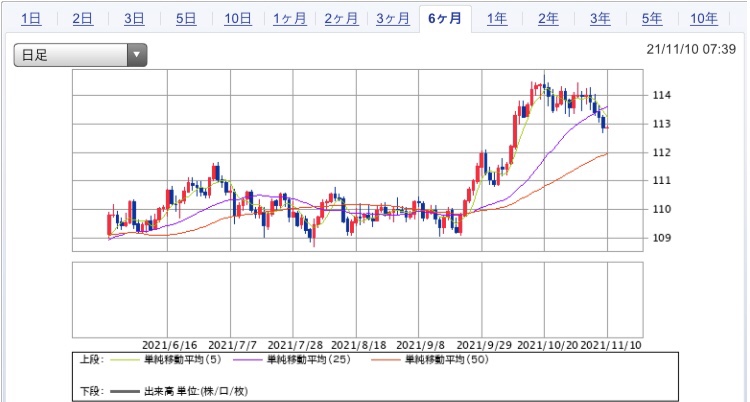Switch to the 1日 period tab
Viewport: 750px width, 402px height.
coord(31,19)
